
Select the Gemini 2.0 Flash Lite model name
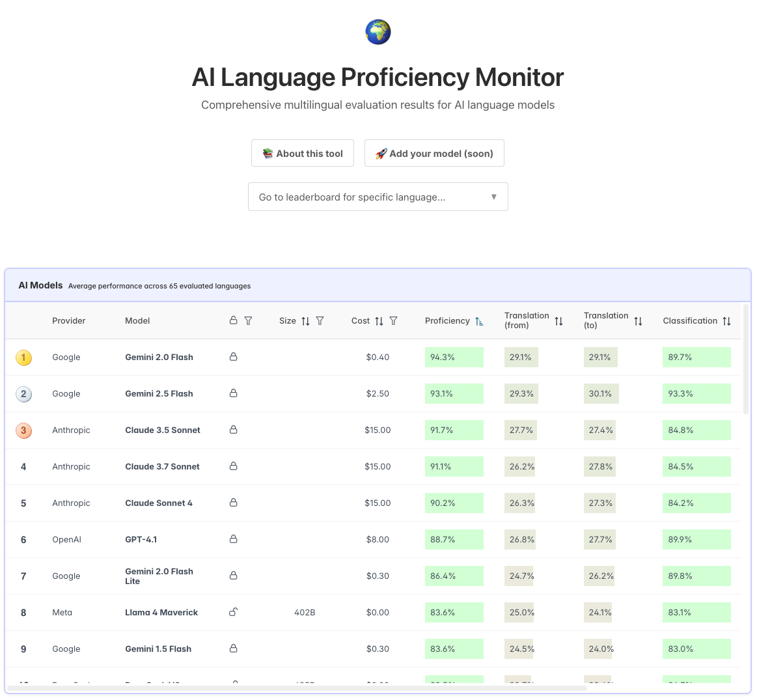tap(159, 576)
